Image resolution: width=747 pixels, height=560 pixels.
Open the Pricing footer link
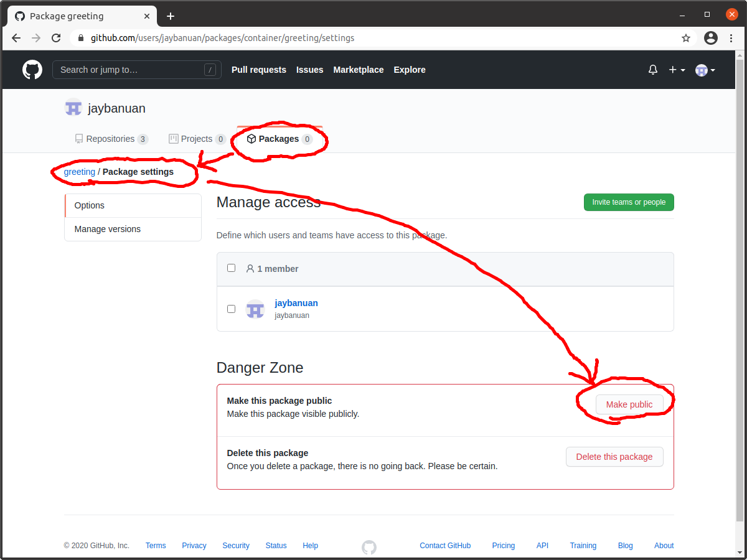(504, 546)
